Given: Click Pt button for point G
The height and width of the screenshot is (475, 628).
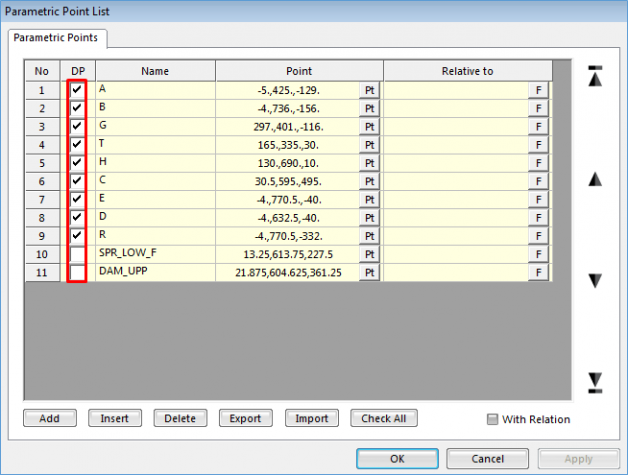Looking at the screenshot, I should point(369,127).
